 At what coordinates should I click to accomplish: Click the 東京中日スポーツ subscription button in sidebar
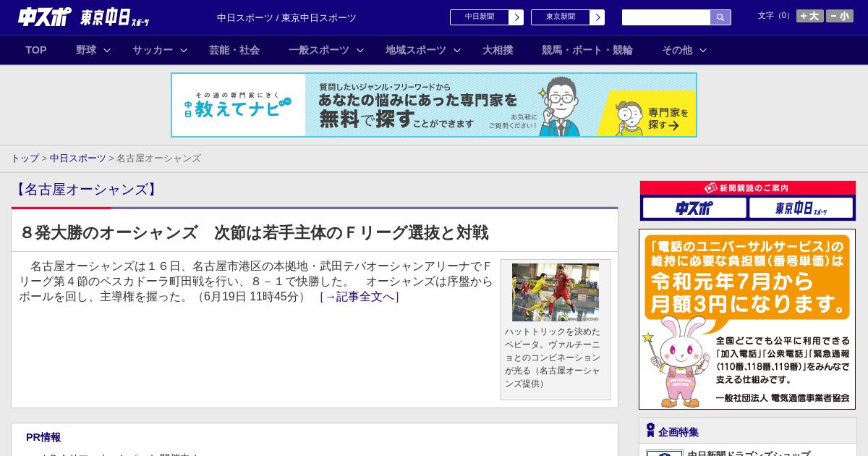click(x=801, y=208)
